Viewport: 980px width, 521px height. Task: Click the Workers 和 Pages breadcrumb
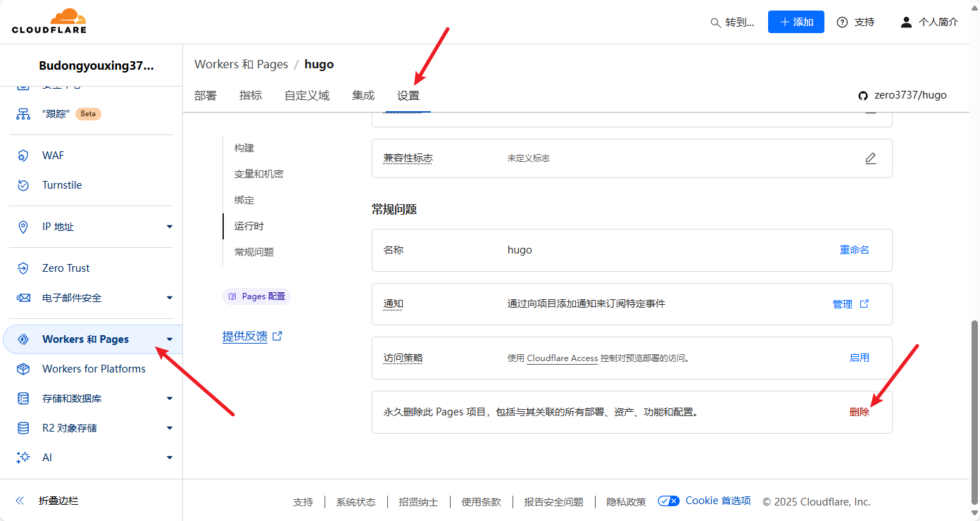(241, 64)
